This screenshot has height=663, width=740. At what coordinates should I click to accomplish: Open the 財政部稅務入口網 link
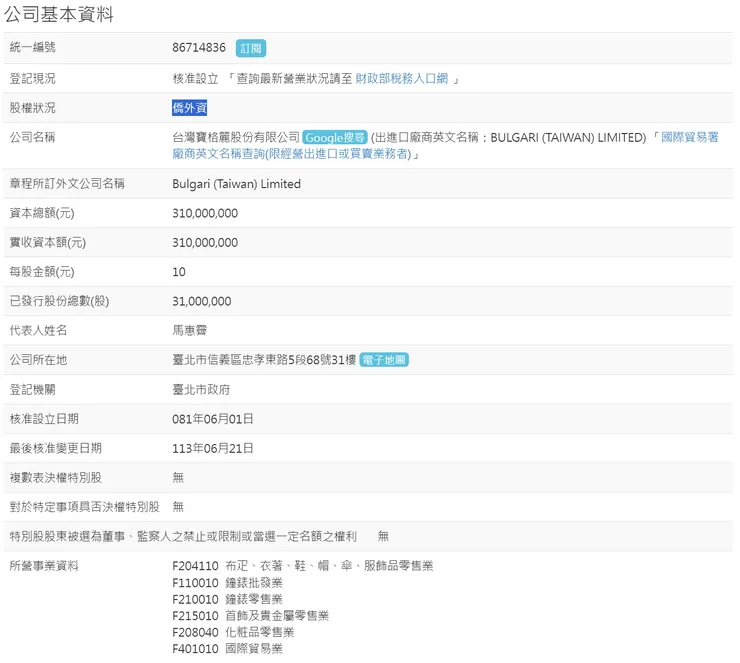point(402,78)
